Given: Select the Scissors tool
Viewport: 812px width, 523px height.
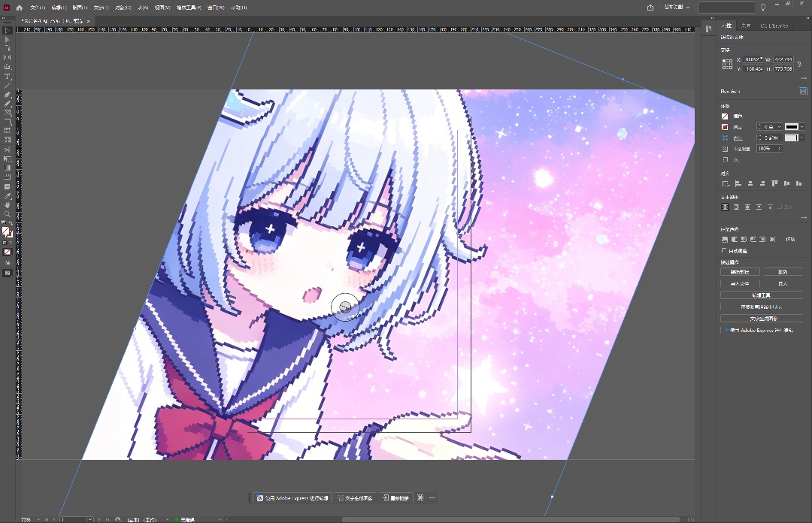Looking at the screenshot, I should click(8, 150).
